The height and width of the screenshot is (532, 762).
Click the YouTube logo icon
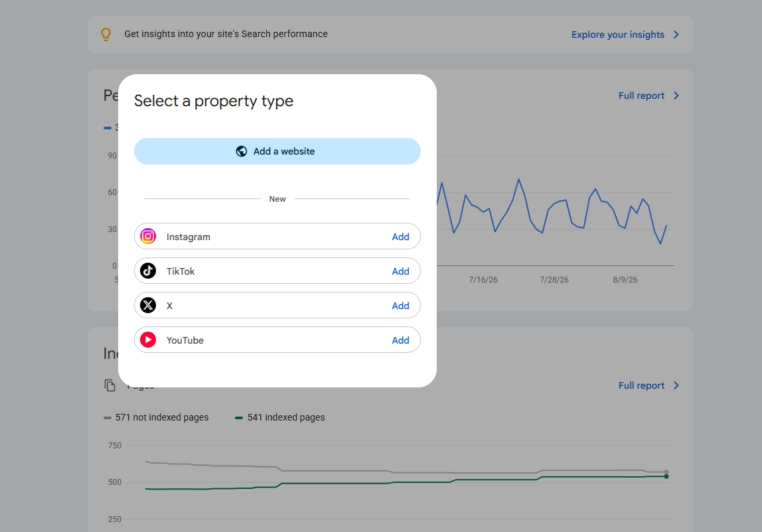click(x=148, y=340)
